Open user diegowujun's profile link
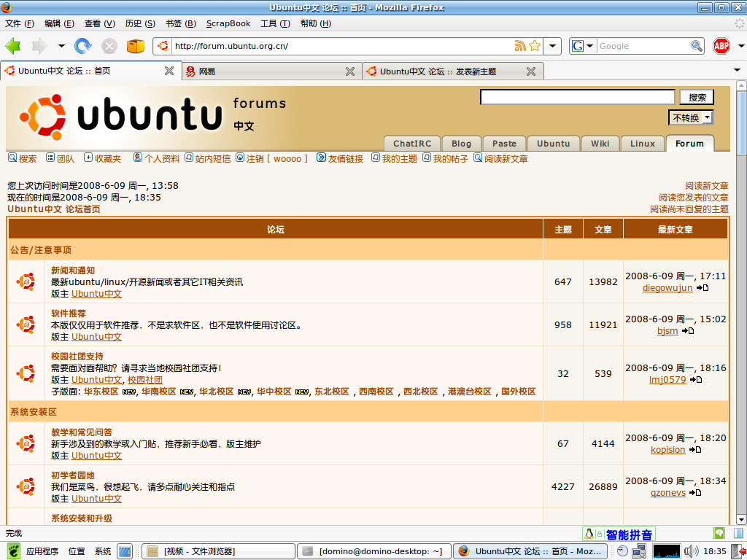This screenshot has width=747, height=560. pos(667,287)
